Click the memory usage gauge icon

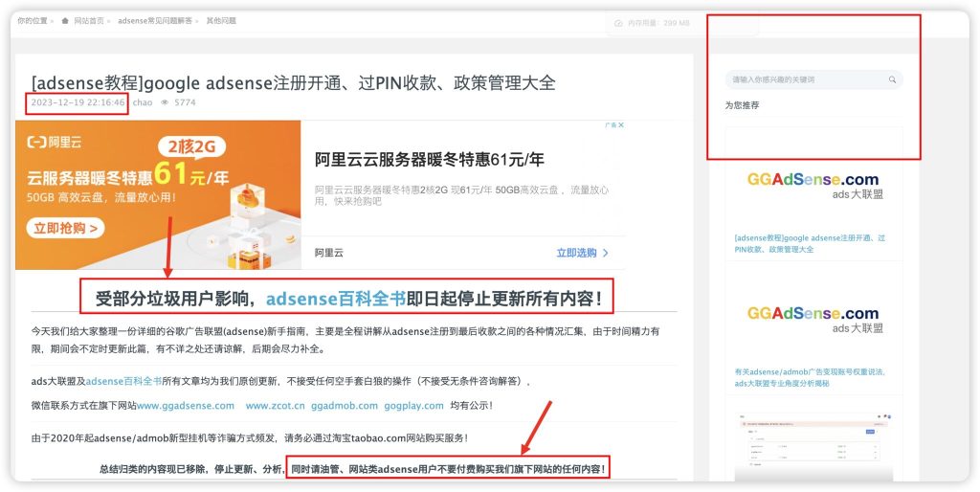click(x=619, y=23)
